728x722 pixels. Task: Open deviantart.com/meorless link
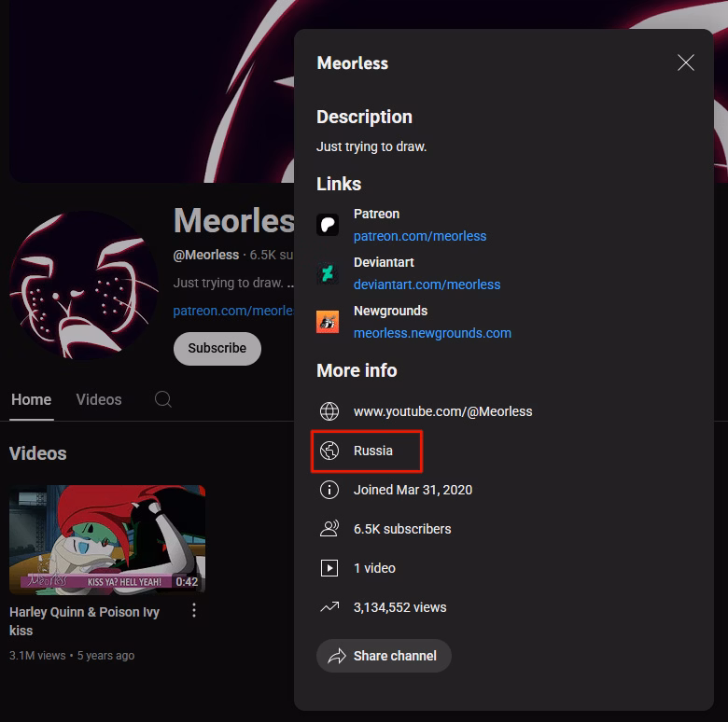coord(427,285)
